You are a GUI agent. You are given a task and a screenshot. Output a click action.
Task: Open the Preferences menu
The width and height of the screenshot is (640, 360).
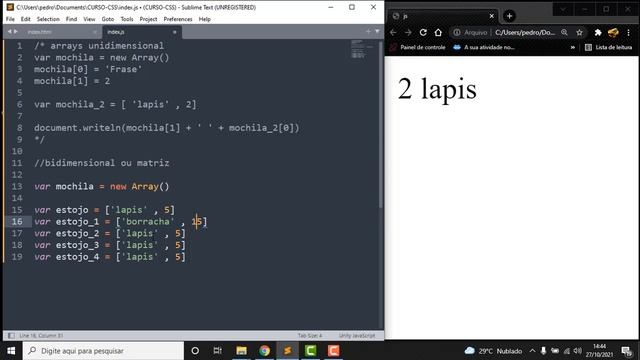click(x=178, y=19)
